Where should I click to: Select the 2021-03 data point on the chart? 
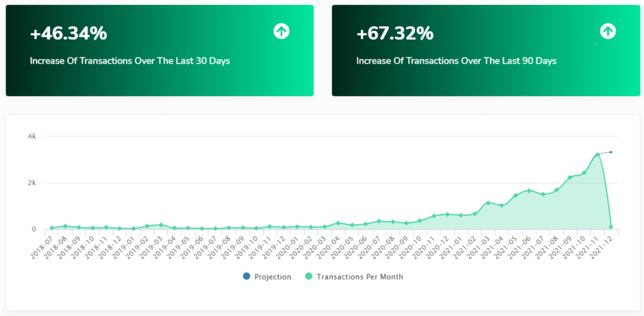(488, 203)
